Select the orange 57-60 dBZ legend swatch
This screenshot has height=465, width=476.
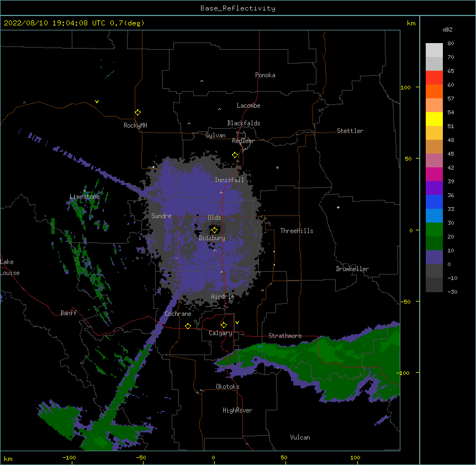[434, 91]
